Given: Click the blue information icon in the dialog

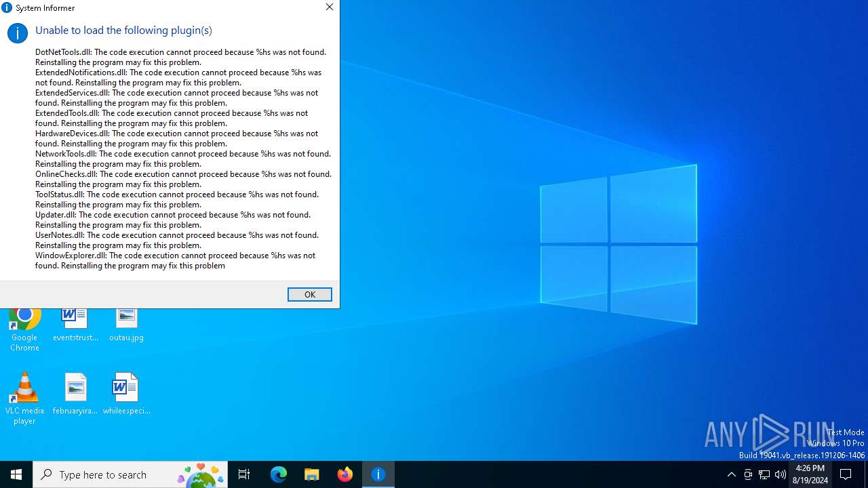Looking at the screenshot, I should tap(17, 33).
